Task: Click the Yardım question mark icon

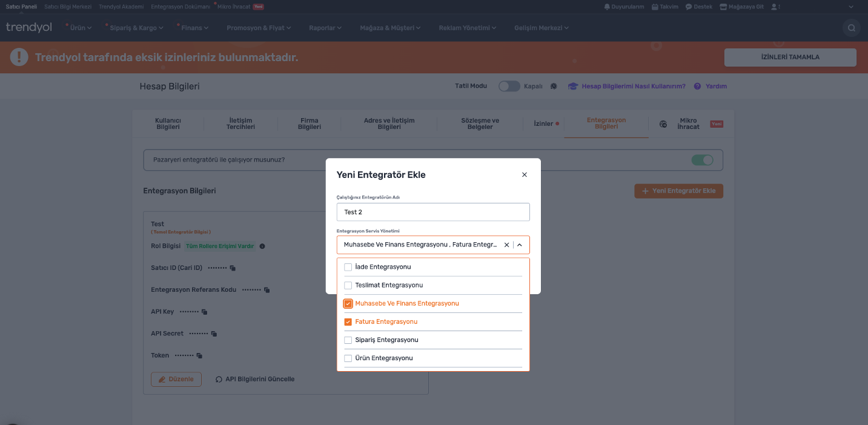Action: pos(698,86)
